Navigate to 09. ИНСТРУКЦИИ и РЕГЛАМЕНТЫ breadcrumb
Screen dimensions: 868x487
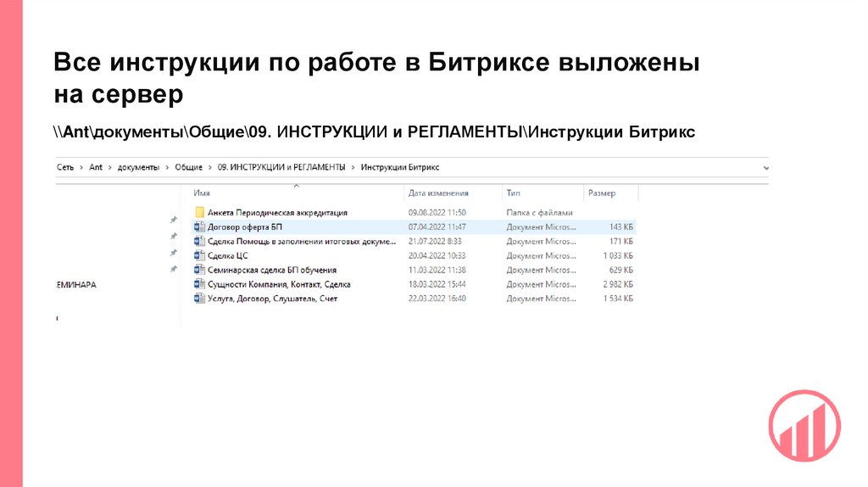coord(281,167)
